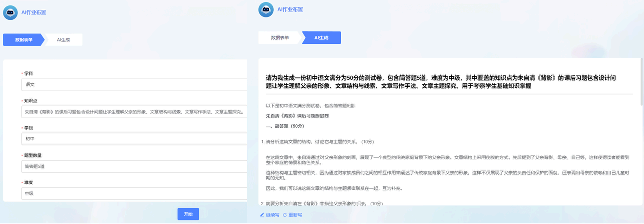Viewport: 644px width, 224px height.
Task: Click the robot avatar in right panel header
Action: pos(266,9)
